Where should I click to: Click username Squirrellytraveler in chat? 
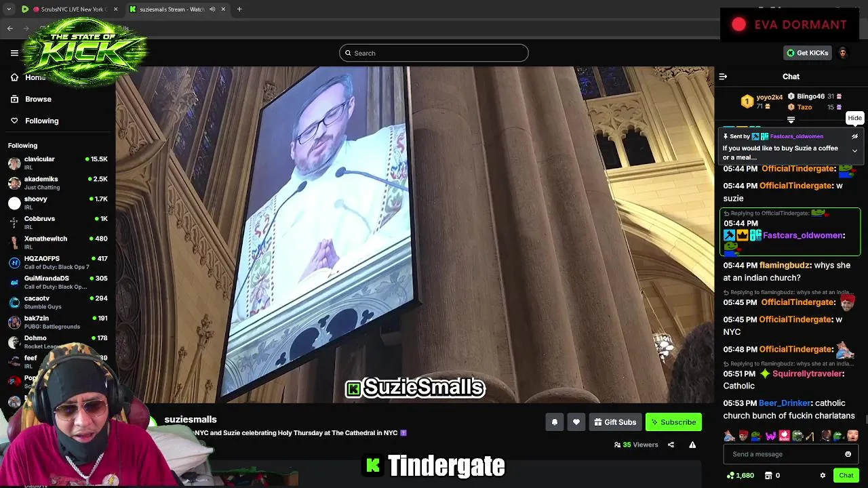[807, 373]
